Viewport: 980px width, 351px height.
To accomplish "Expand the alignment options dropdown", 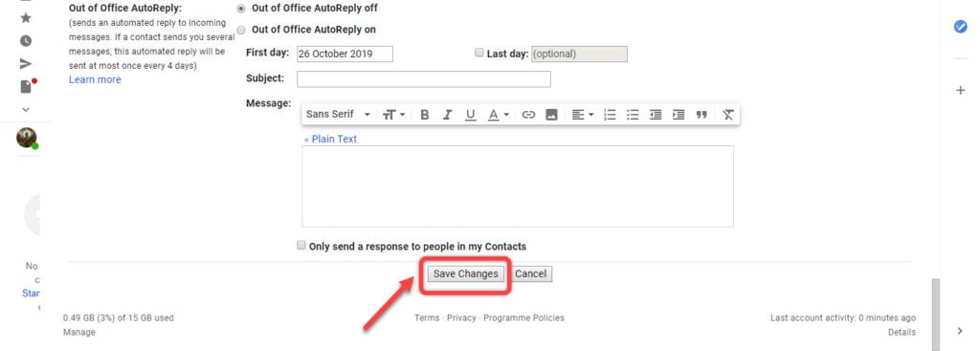I will pyautogui.click(x=583, y=115).
